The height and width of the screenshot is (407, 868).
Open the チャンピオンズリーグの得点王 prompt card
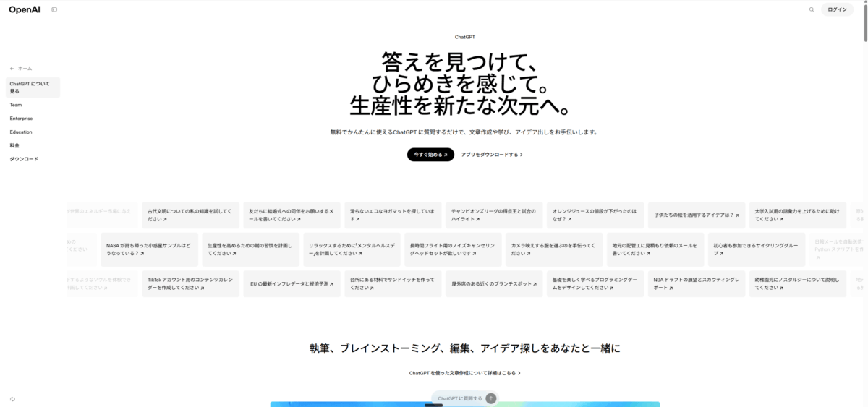coord(494,215)
